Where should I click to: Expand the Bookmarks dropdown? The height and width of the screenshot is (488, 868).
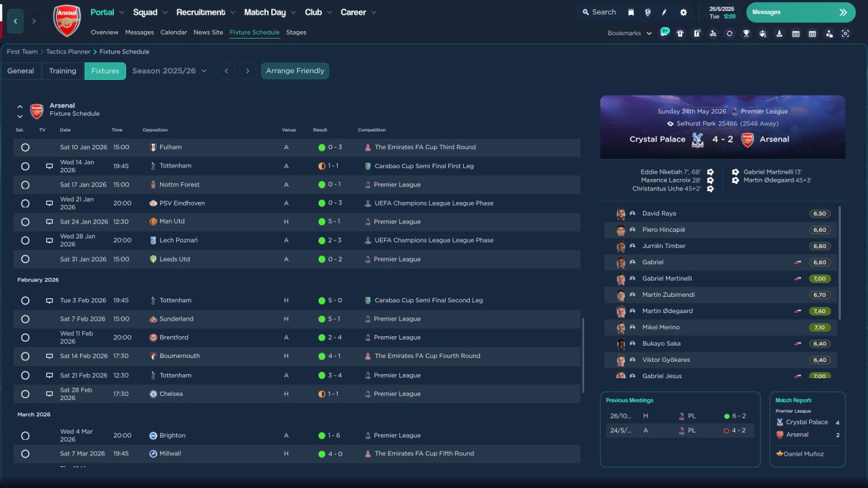(x=629, y=33)
